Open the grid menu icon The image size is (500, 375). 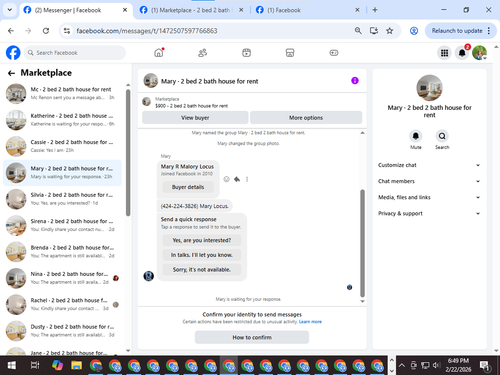[x=444, y=53]
